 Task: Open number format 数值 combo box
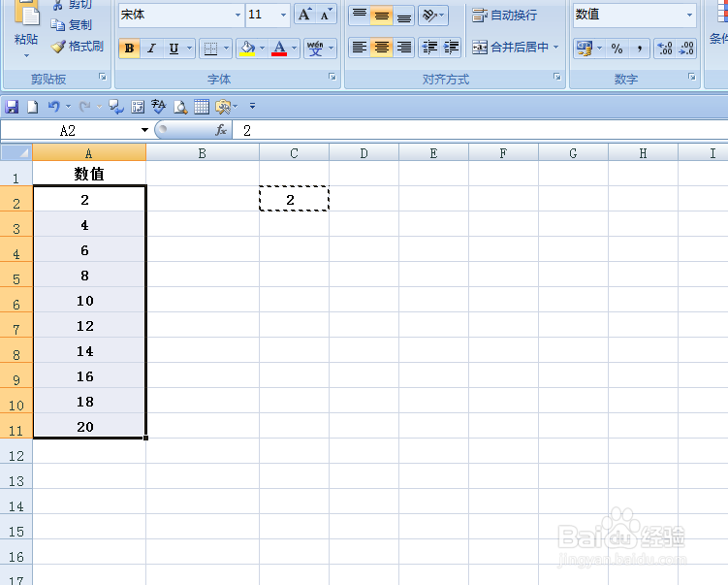[635, 15]
